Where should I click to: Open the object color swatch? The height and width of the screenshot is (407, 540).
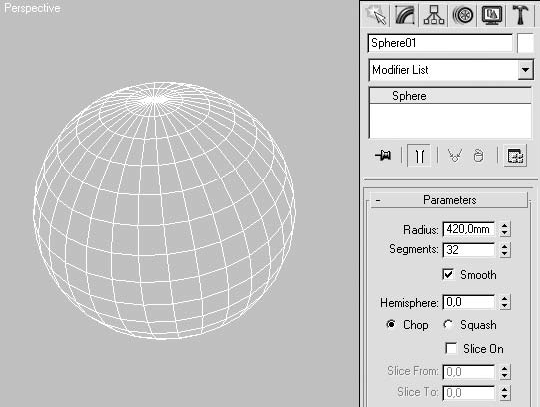(525, 43)
